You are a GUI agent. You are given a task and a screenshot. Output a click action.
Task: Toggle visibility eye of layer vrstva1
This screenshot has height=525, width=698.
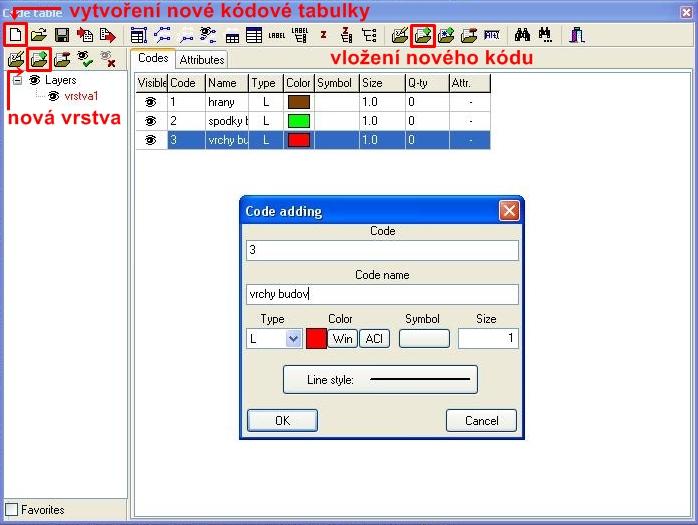point(54,96)
